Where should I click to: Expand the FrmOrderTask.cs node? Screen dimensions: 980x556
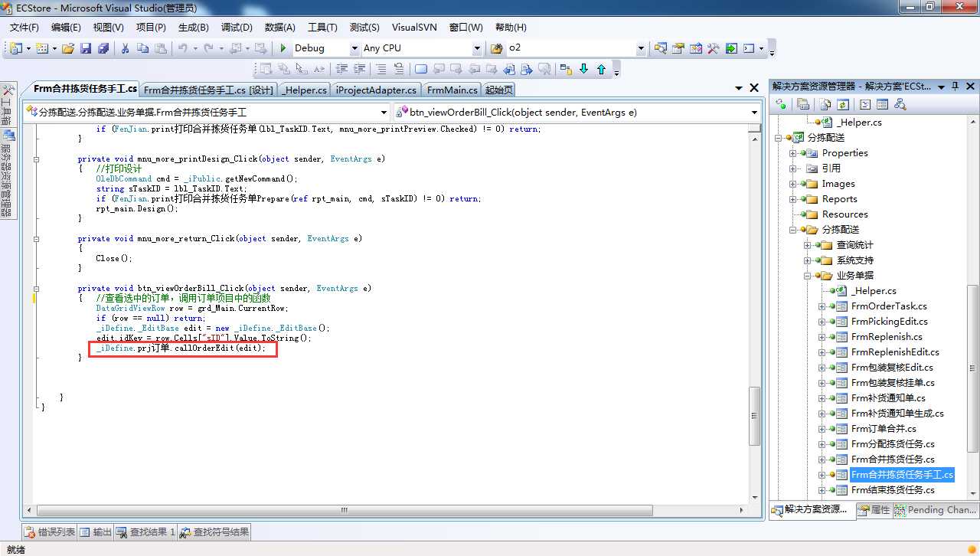(822, 306)
